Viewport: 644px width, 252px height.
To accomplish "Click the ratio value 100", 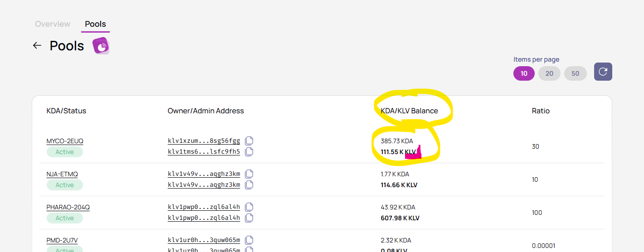I will coord(537,213).
